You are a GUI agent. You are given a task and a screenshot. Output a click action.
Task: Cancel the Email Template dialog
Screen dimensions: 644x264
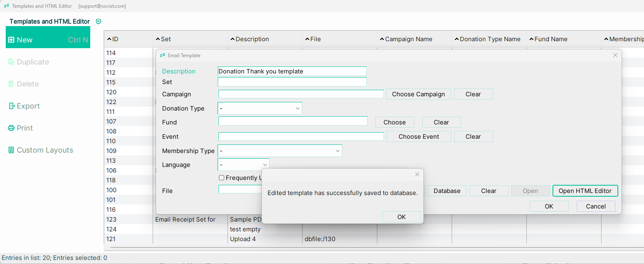596,206
